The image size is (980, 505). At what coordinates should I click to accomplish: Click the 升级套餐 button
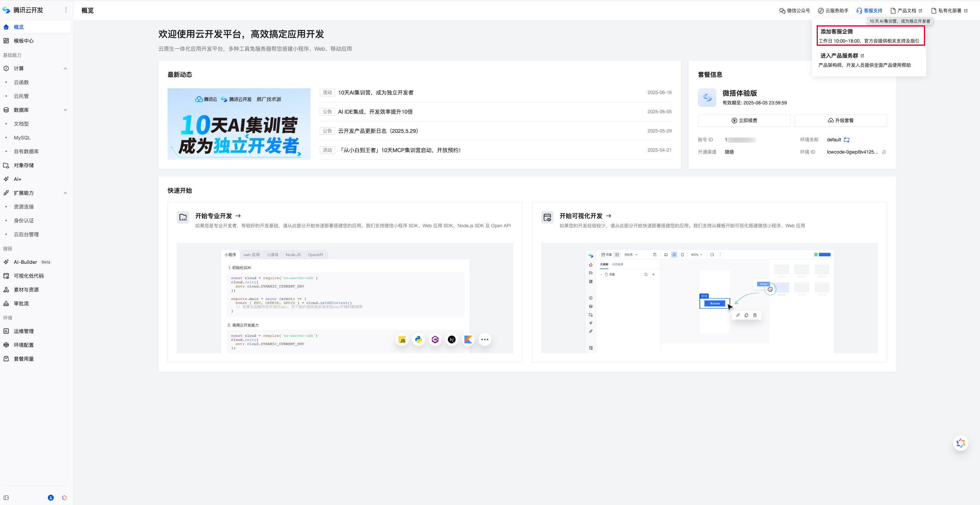(x=840, y=121)
